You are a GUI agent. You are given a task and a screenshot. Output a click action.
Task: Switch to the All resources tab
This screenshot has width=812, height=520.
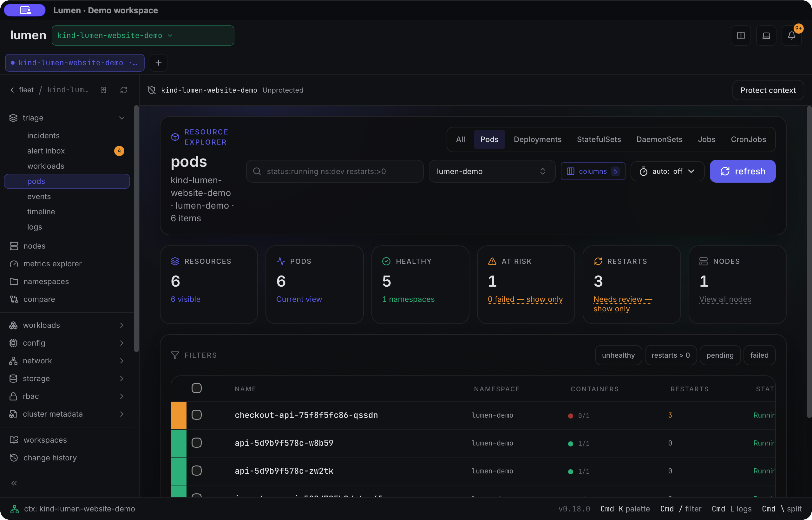coord(460,140)
